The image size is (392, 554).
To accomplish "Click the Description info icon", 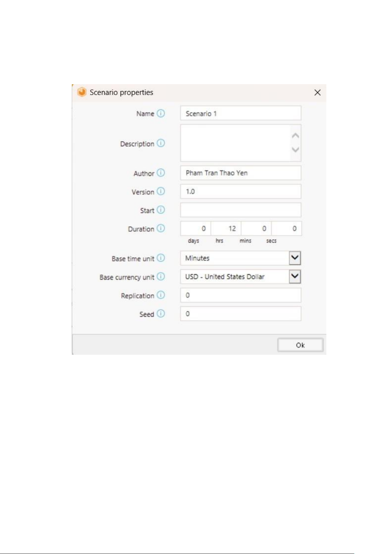I will tap(160, 143).
